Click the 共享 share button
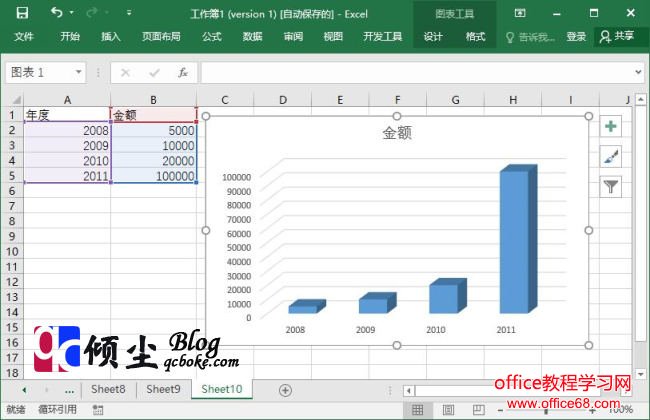650x420 pixels. click(617, 36)
